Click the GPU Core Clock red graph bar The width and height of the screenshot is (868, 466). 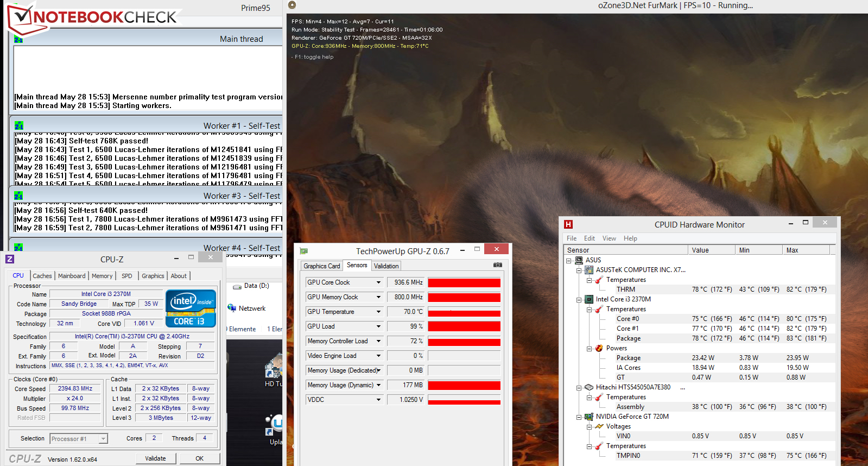point(464,282)
